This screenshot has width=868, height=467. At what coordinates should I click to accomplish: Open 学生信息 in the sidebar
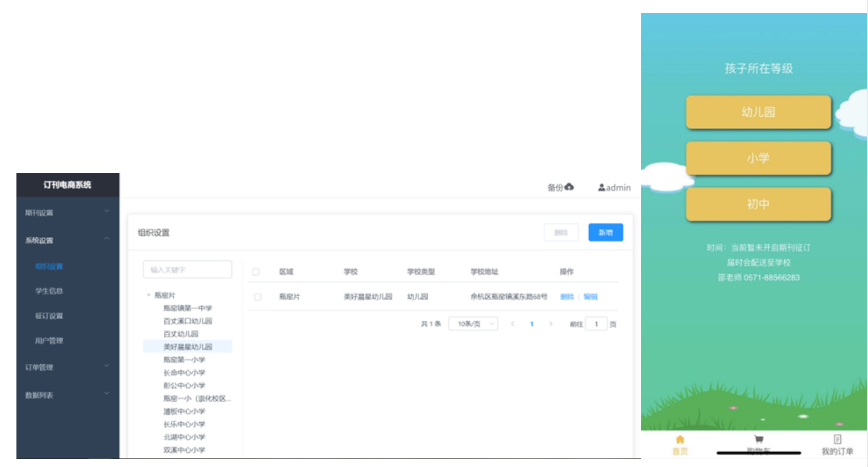pos(49,291)
